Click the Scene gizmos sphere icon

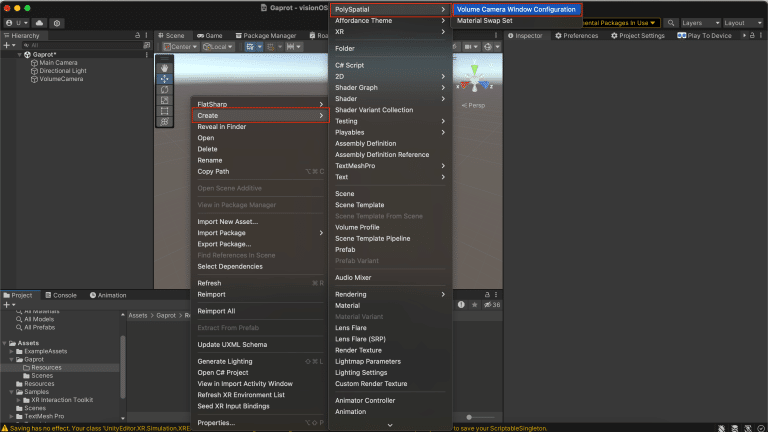point(488,47)
